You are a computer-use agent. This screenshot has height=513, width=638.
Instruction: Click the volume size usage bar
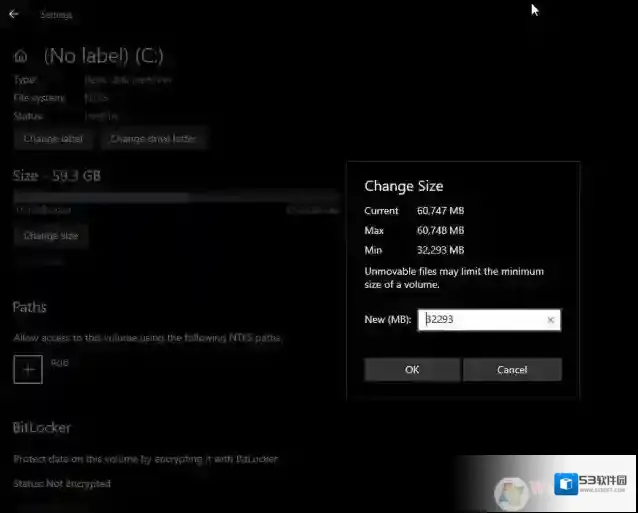click(x=100, y=198)
